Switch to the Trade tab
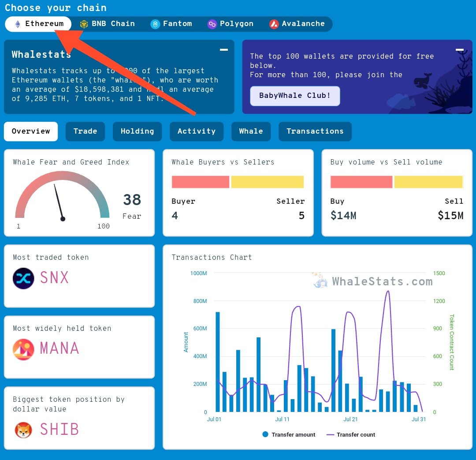 (86, 131)
